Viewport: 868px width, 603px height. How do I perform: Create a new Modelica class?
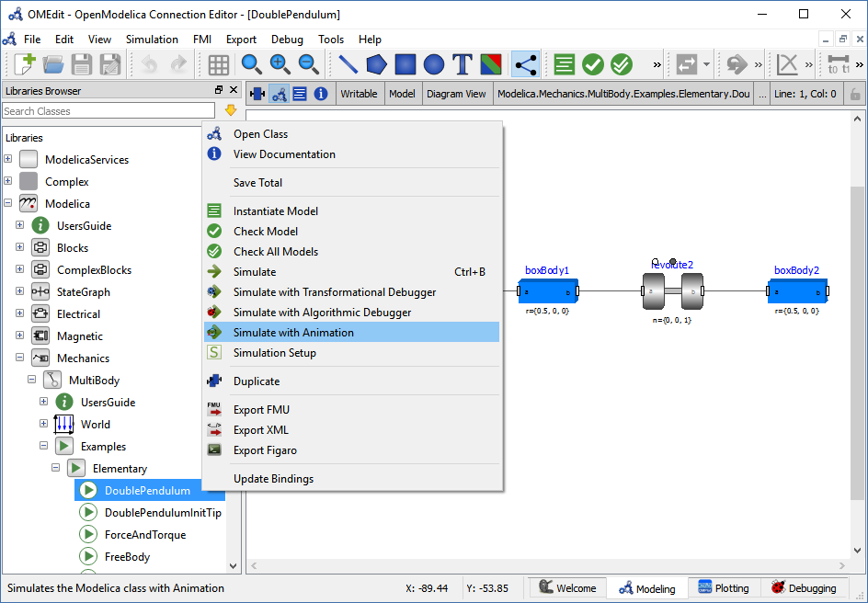click(x=24, y=64)
